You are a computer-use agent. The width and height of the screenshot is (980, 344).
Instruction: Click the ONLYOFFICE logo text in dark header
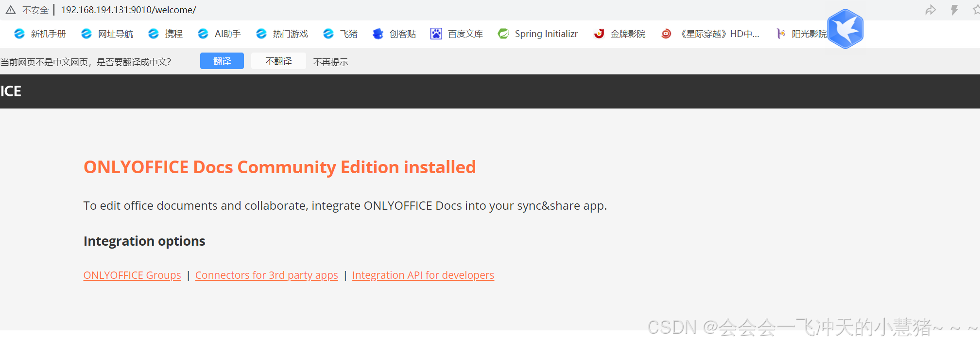11,91
